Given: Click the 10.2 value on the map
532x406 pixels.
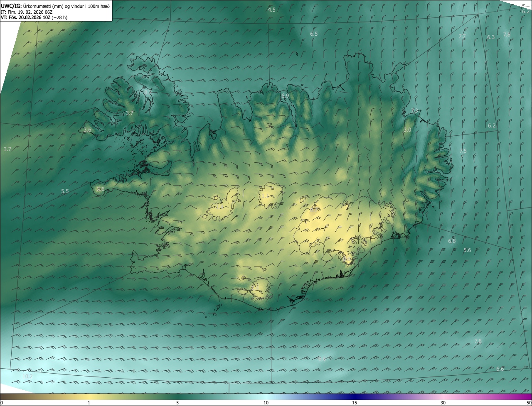Looking at the screenshot, I should (27, 377).
